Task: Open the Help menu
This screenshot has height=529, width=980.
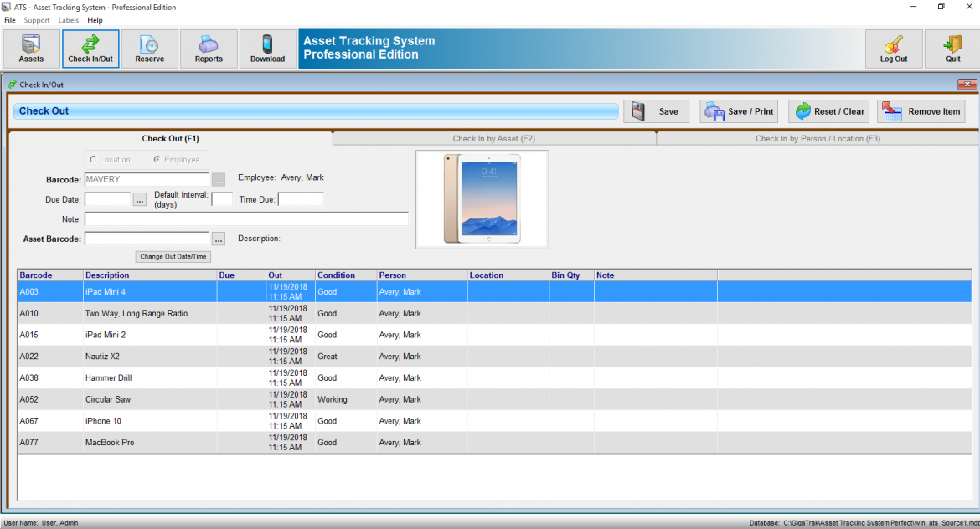Action: point(95,20)
